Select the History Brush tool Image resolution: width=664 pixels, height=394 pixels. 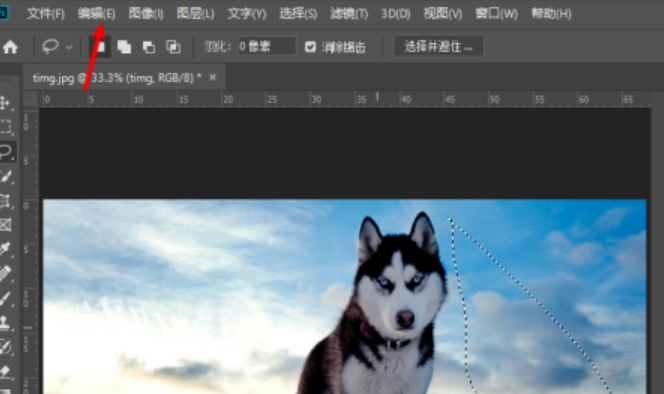click(x=6, y=347)
